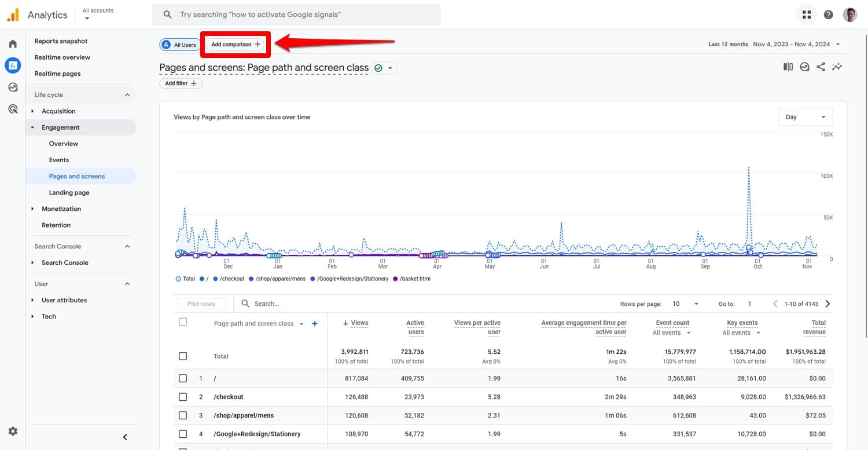The width and height of the screenshot is (868, 450).
Task: Open the Landing page report
Action: pos(69,192)
